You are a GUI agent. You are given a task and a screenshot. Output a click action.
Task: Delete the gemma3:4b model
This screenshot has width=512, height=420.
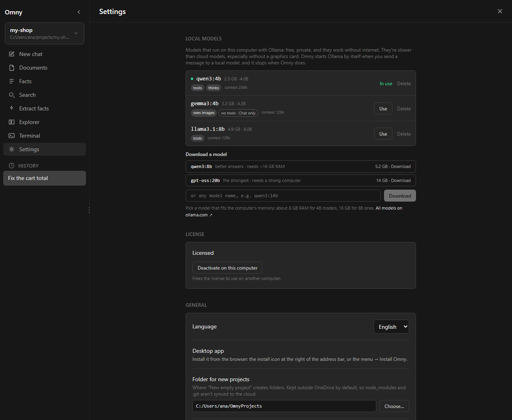point(404,109)
